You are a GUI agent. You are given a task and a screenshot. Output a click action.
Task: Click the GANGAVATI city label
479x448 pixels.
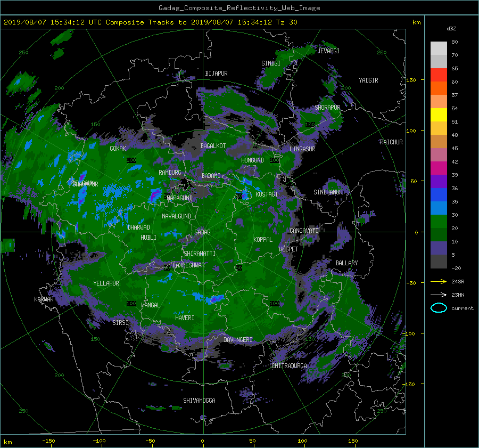pyautogui.click(x=304, y=231)
